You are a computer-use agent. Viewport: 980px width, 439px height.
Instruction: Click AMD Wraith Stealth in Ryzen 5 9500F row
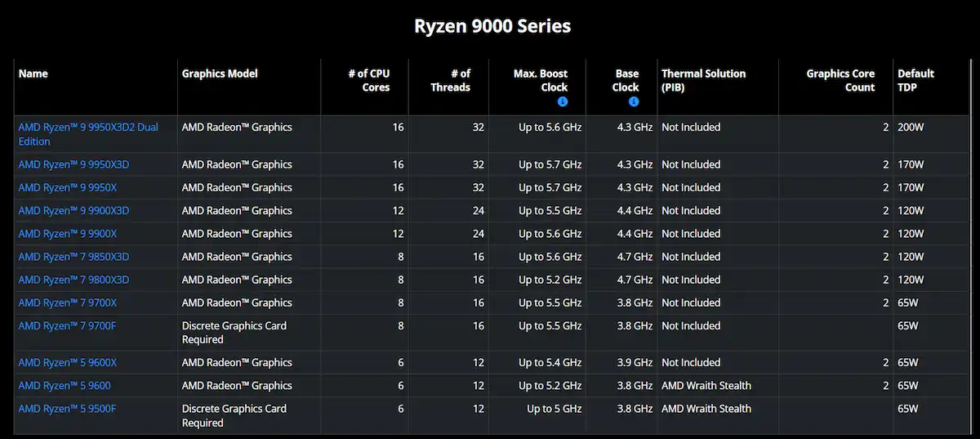pos(706,408)
